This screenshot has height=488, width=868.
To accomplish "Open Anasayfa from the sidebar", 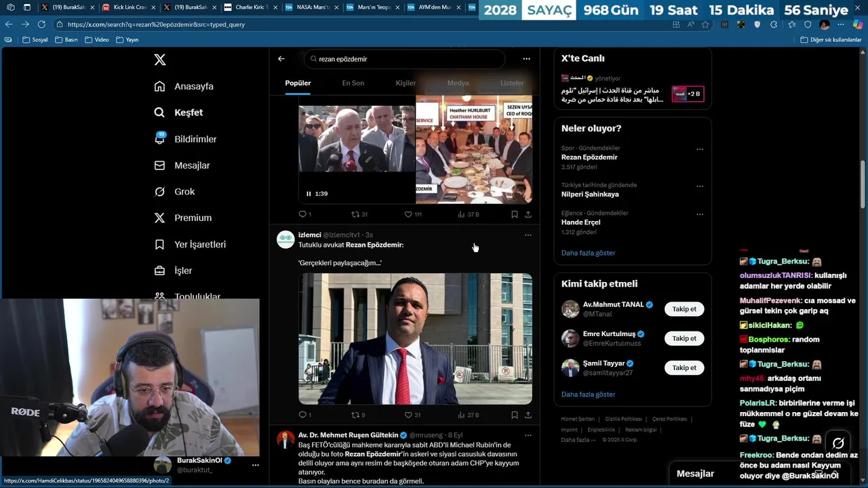I will coord(184,86).
